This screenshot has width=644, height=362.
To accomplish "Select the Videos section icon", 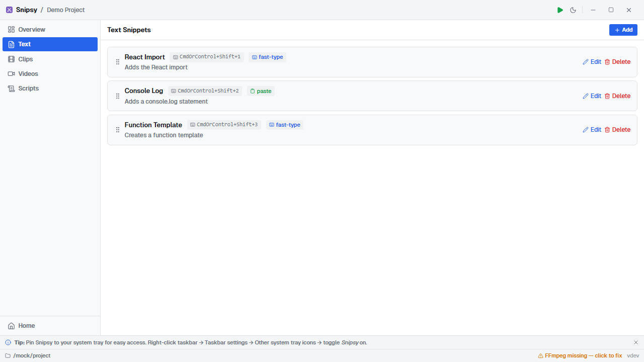I will tap(11, 73).
